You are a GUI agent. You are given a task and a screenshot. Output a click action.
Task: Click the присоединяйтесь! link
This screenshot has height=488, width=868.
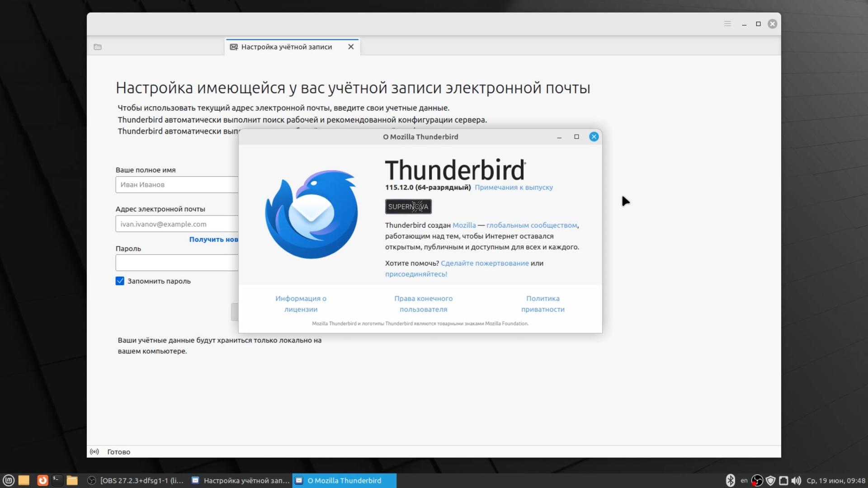416,274
